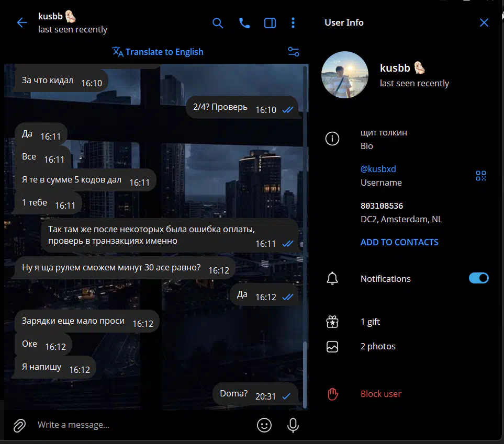Open the 2 photos row

tap(407, 346)
